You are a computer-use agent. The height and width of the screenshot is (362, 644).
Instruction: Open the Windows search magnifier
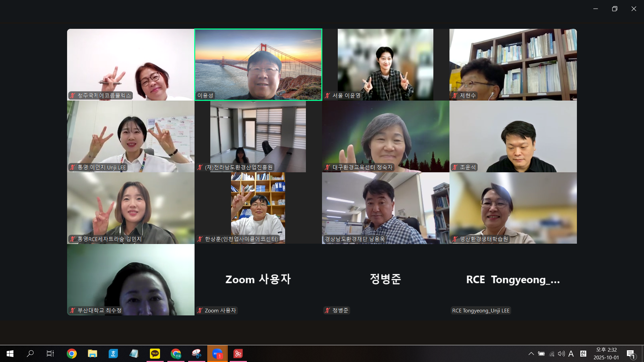coord(30,354)
